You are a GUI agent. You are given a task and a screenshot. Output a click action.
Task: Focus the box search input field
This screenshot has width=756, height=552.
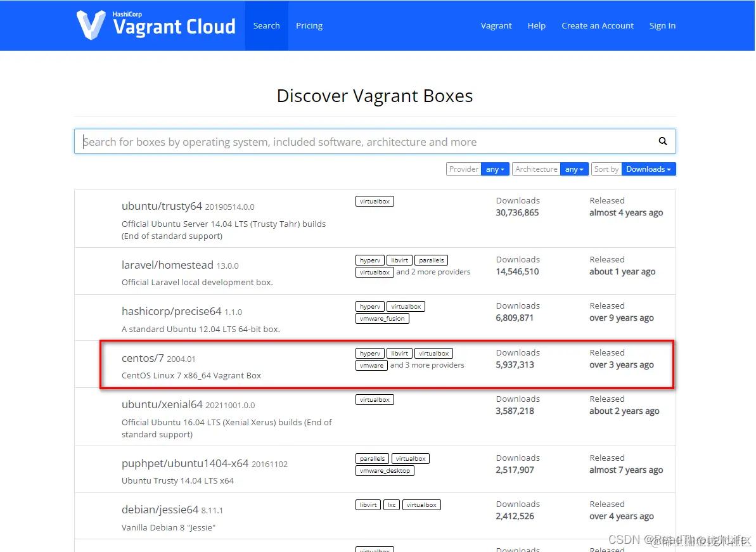click(375, 141)
